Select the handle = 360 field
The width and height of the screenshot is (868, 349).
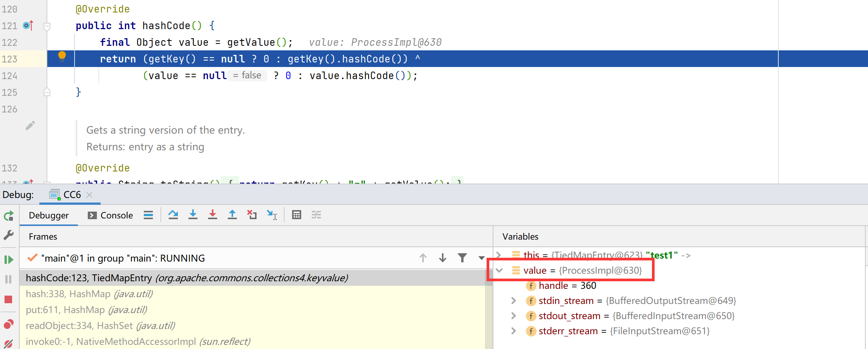(x=567, y=285)
